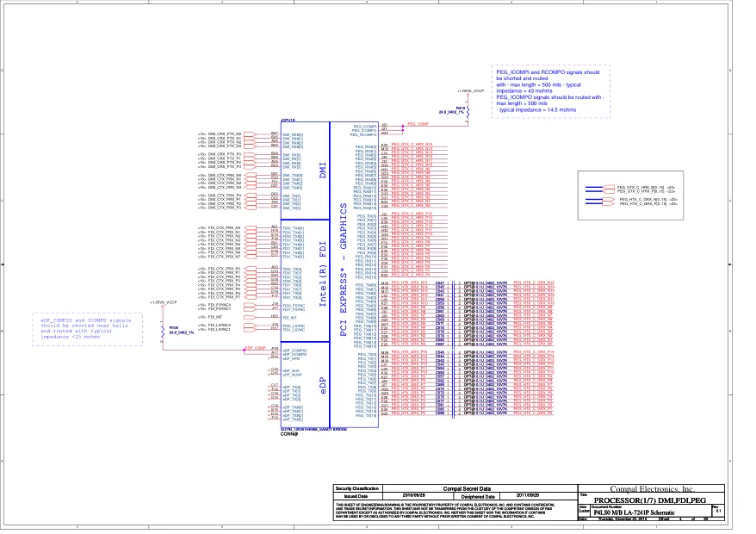Select the "Issued Date" label
Viewport: 756px width, 534px height.
tap(356, 496)
